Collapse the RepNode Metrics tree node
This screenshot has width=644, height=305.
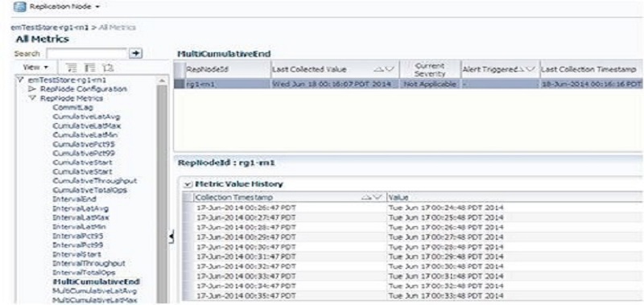[x=34, y=98]
